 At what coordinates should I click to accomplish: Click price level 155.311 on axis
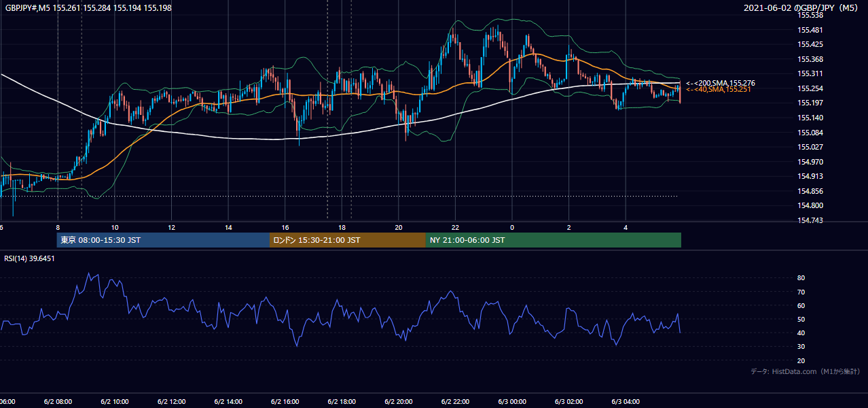810,73
